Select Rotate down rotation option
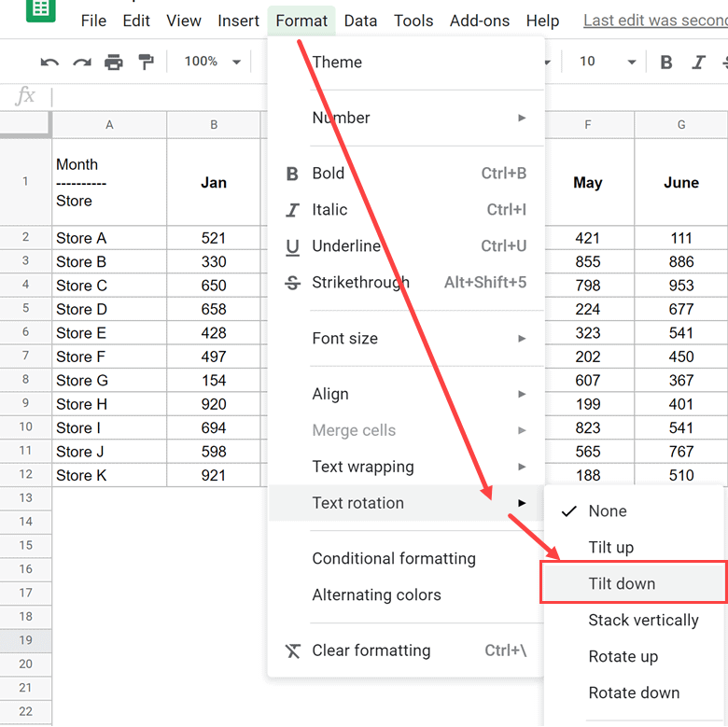The image size is (728, 727). tap(635, 692)
